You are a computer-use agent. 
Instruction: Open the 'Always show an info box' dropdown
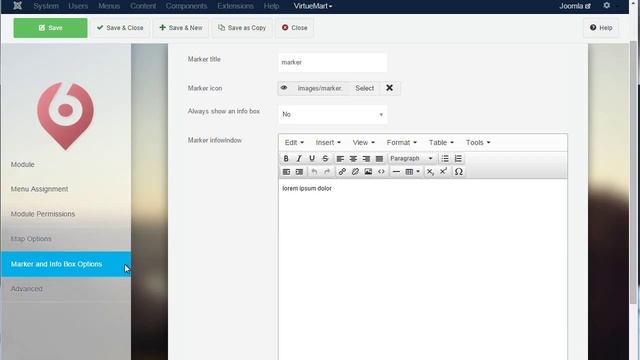coord(332,114)
